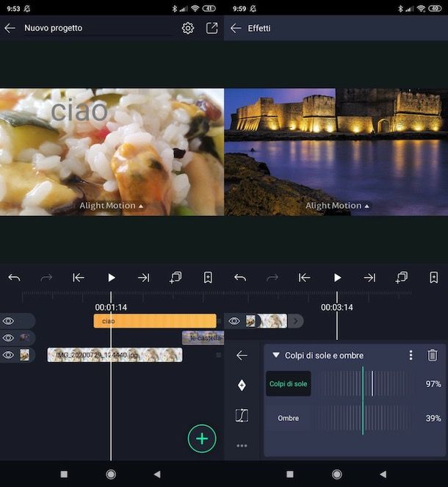This screenshot has width=448, height=487.
Task: Collapse the Colpi di sole e ombre effect
Action: click(x=276, y=356)
